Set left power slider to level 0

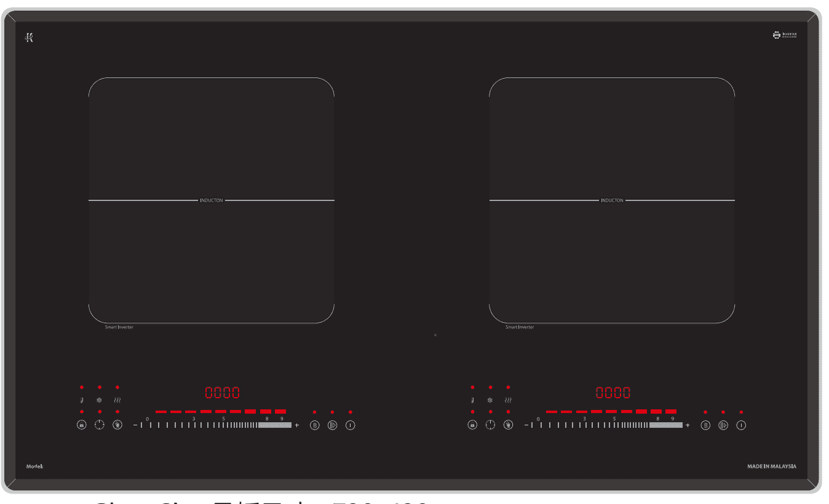[x=148, y=419]
